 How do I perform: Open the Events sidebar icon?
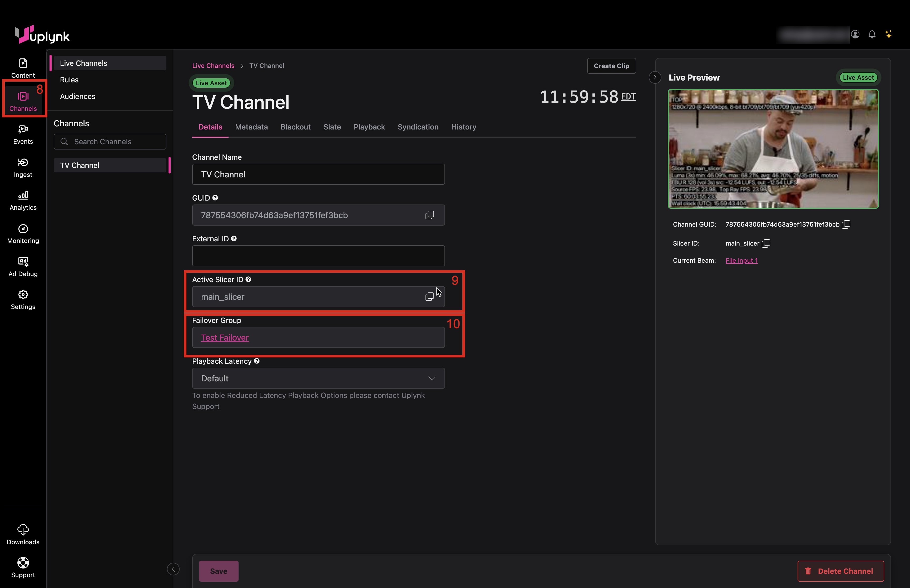[x=23, y=129]
